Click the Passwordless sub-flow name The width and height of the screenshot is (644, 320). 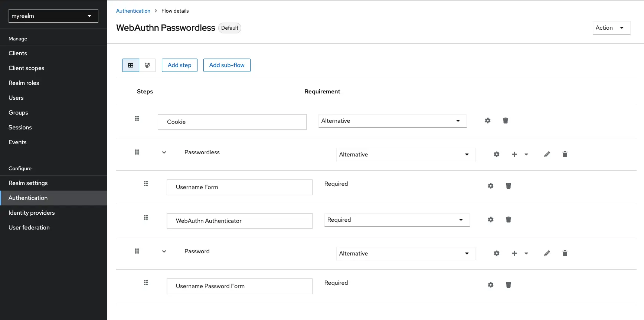[x=202, y=152]
